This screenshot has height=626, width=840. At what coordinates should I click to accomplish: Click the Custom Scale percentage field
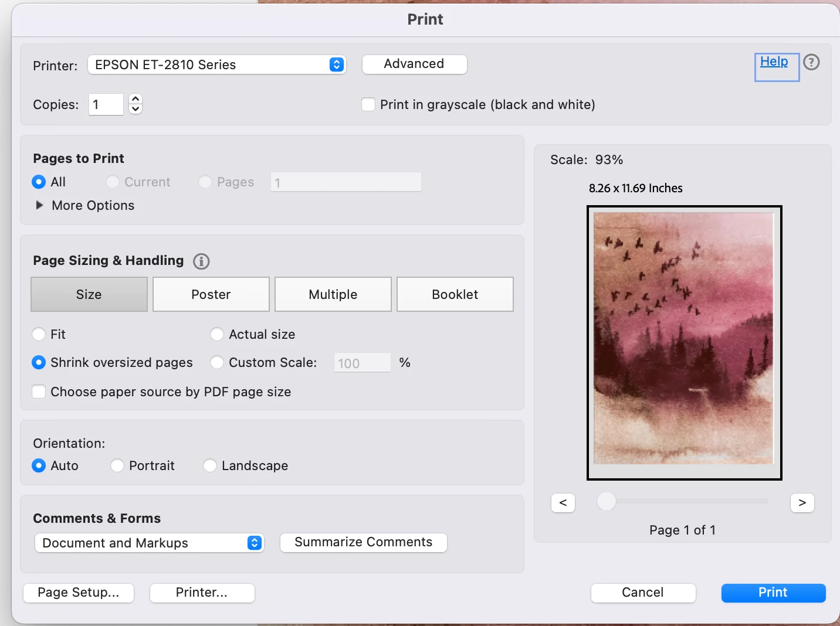click(363, 363)
